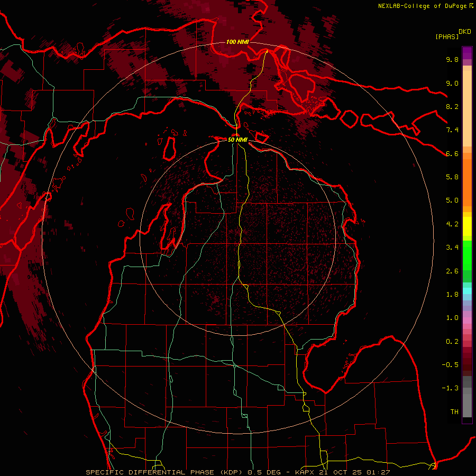Screen dimensions: 476x476
Task: Click the 4.2 value on the color scale
Action: [452, 224]
